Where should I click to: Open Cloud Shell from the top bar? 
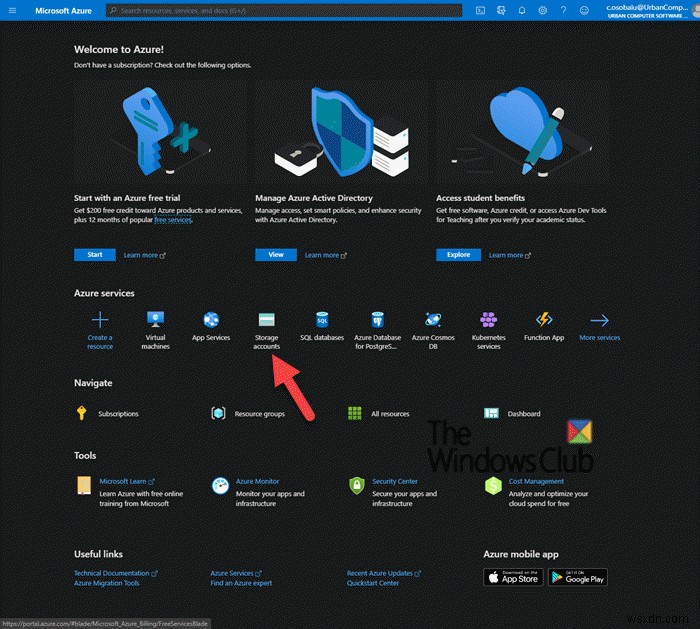(480, 10)
